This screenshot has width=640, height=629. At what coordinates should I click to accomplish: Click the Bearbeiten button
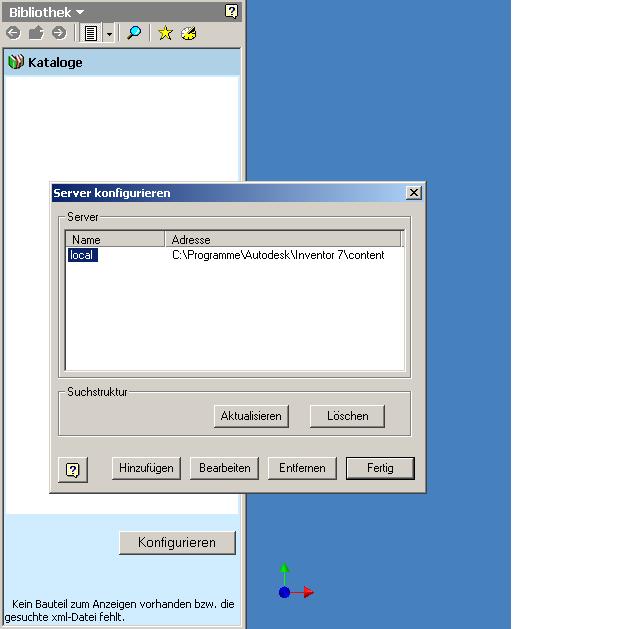pyautogui.click(x=224, y=468)
